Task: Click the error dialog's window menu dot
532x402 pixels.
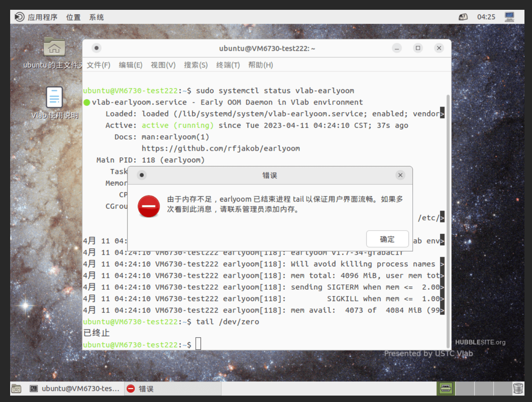Action: point(142,175)
